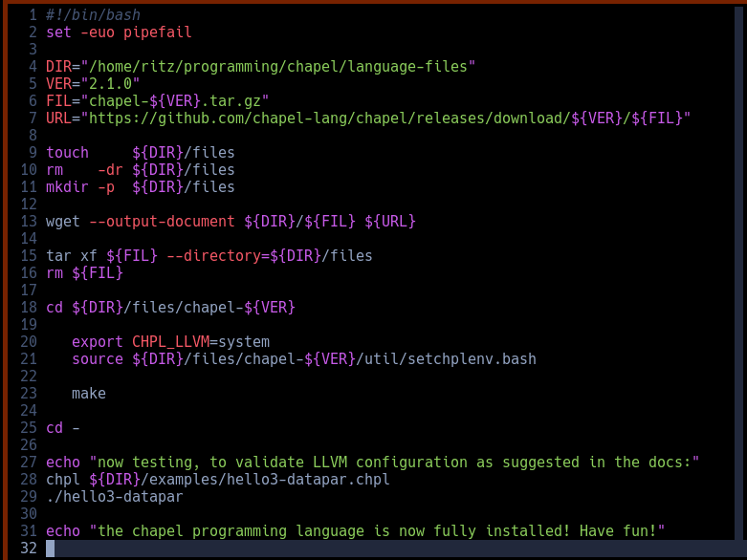Viewport: 747px width, 560px height.
Task: Click 'CHPL_LLVM' variable on line 20
Action: [170, 341]
